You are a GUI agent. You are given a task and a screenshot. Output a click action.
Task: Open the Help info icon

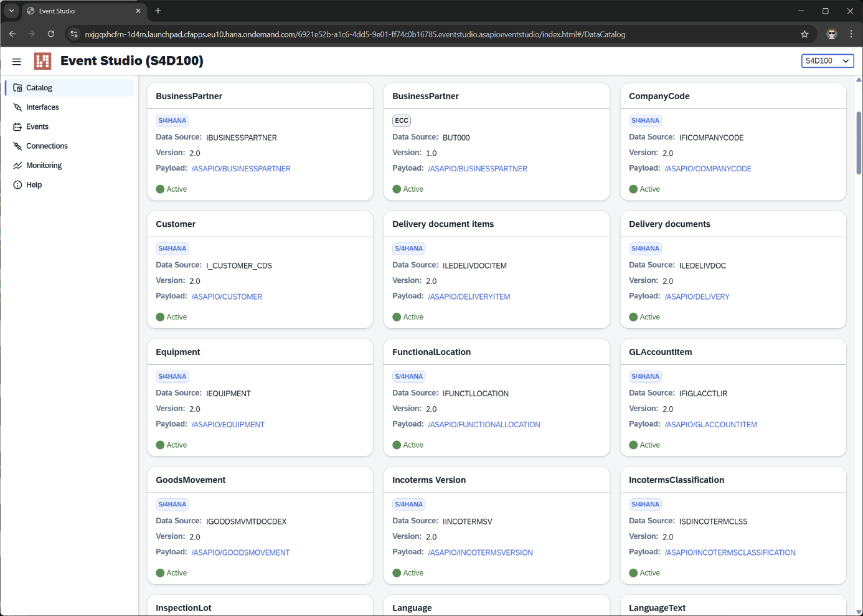[17, 185]
